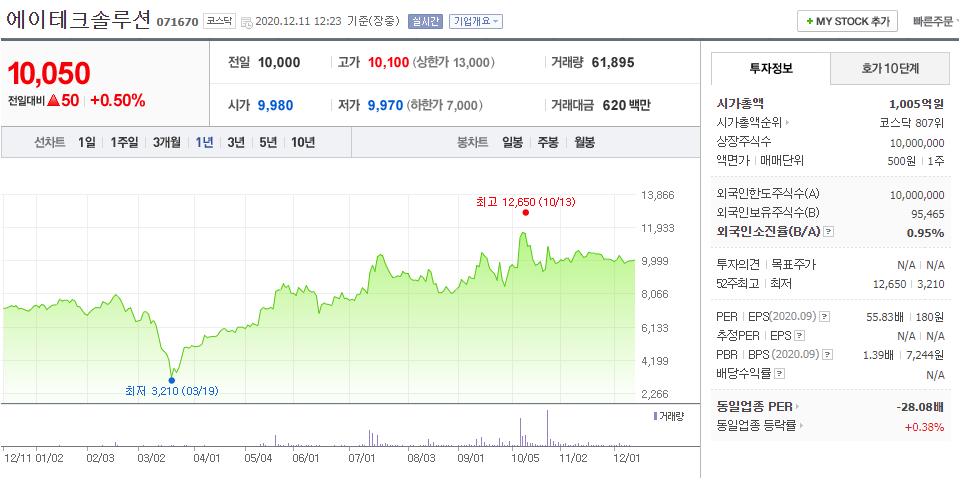Click current price 10,050
The height and width of the screenshot is (478, 959).
tap(49, 74)
